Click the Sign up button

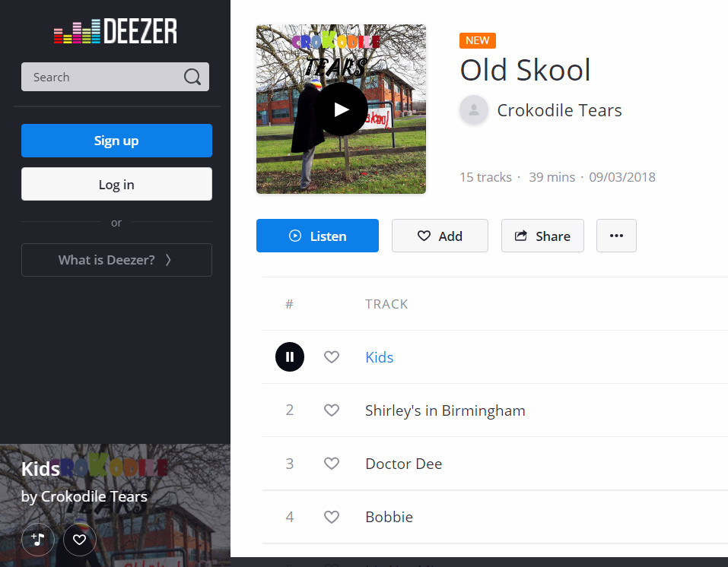coord(116,141)
